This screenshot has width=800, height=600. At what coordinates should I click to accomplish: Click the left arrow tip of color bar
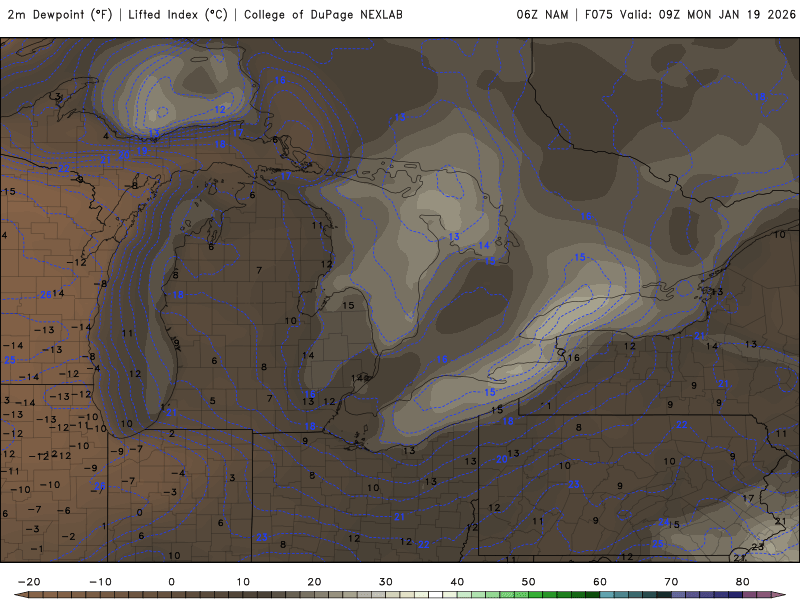click(x=20, y=595)
